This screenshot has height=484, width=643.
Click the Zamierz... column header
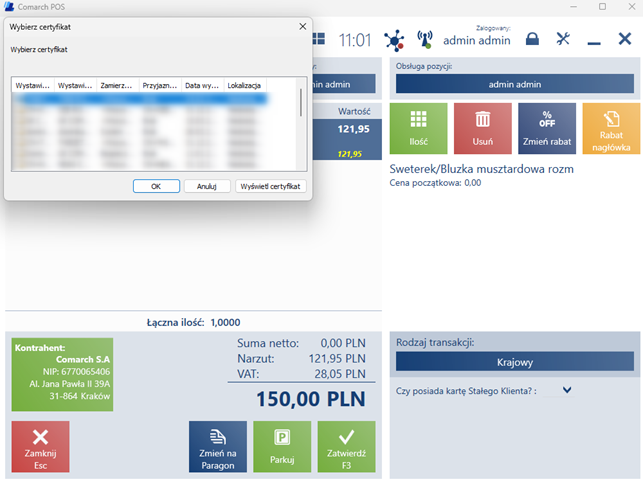coord(117,85)
